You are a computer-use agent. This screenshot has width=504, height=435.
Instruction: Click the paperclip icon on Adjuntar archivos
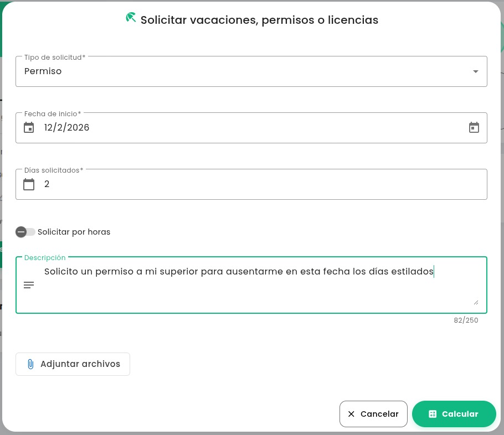click(x=30, y=364)
